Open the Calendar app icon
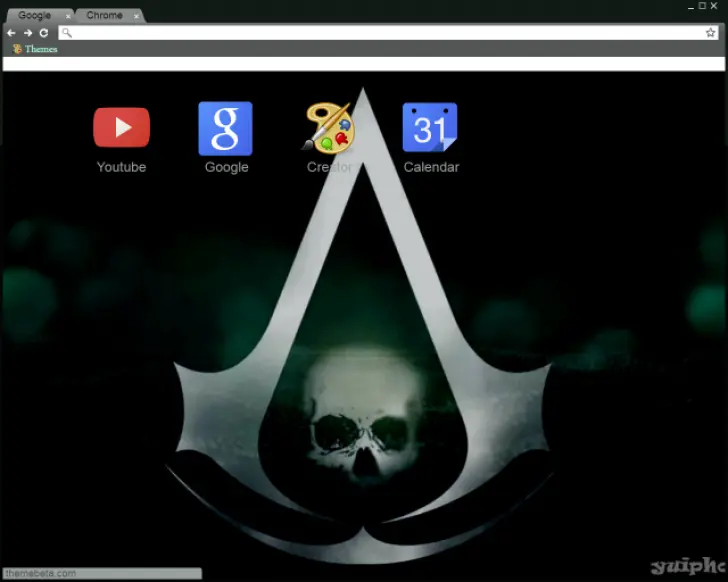Viewport: 728px width, 582px height. [x=430, y=128]
